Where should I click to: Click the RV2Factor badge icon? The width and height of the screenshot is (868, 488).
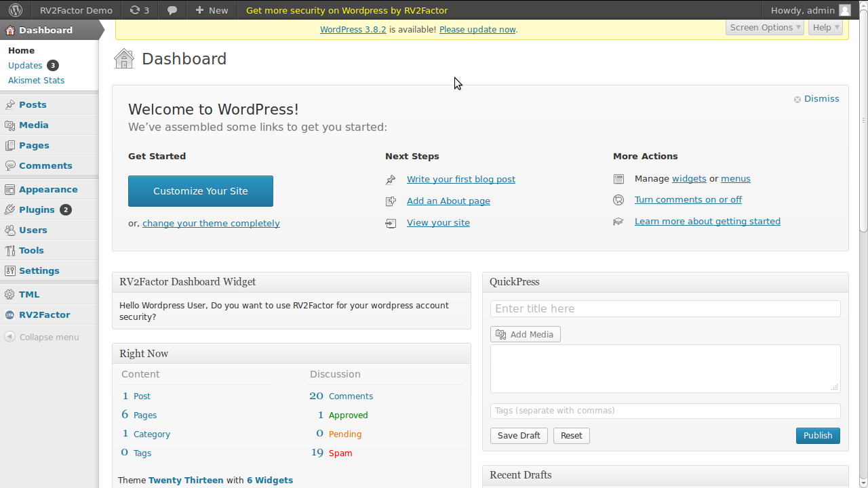click(9, 314)
